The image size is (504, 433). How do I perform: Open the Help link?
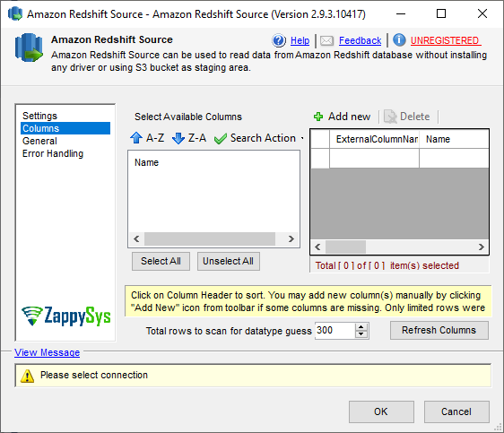300,40
